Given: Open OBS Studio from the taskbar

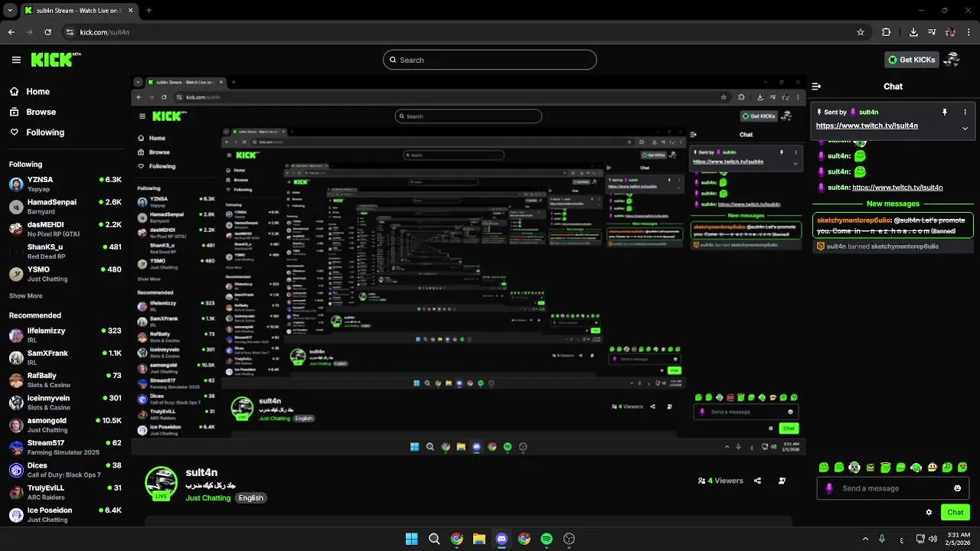Looking at the screenshot, I should pos(569,539).
